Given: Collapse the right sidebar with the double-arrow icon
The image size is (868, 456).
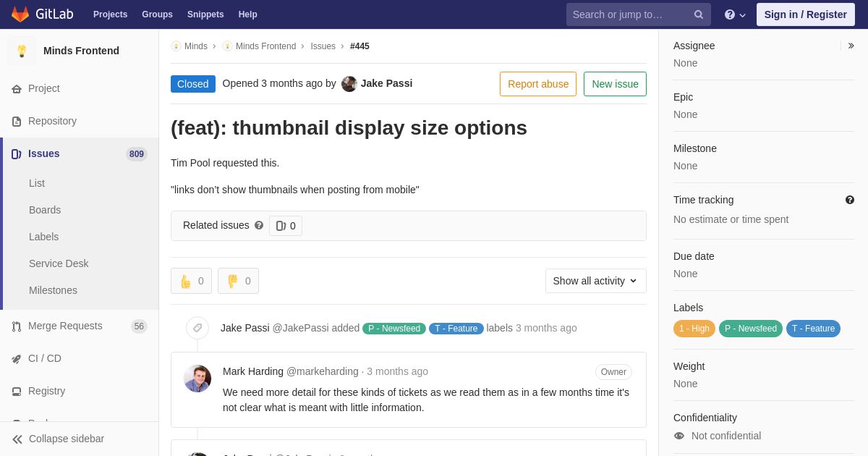Looking at the screenshot, I should coord(851,46).
